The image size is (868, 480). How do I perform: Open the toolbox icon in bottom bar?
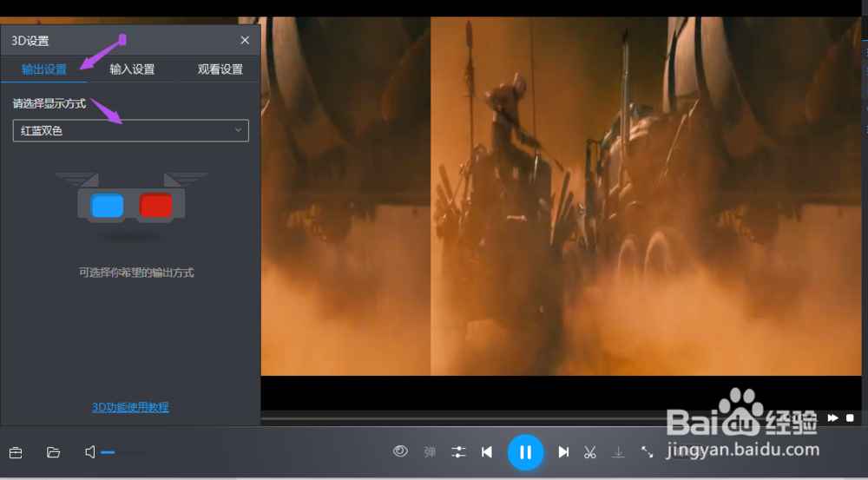(x=16, y=452)
